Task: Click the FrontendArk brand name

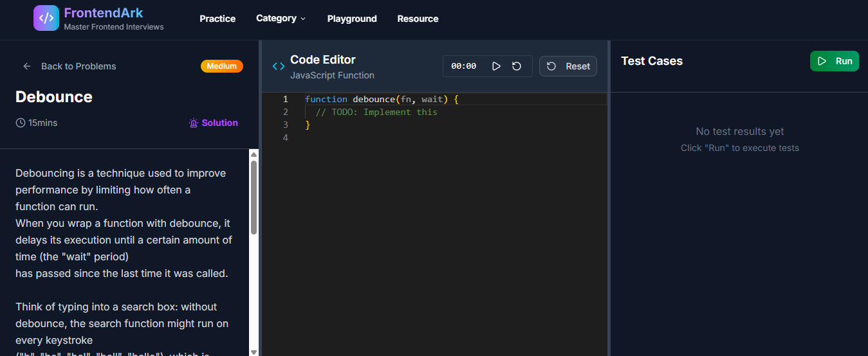Action: 104,13
